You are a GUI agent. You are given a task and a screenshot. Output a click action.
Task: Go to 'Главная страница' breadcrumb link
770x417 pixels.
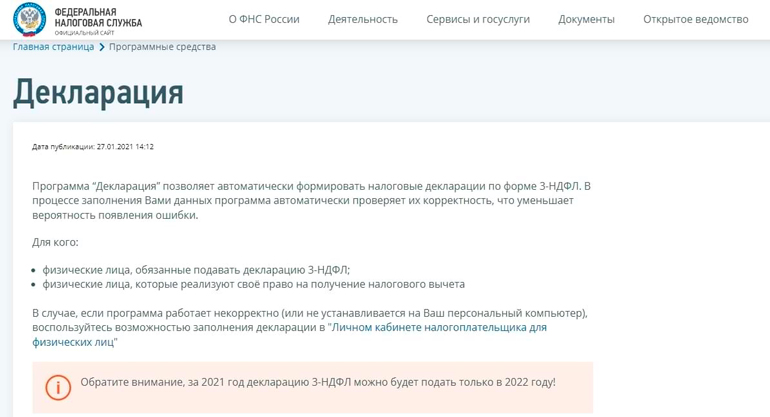(53, 47)
